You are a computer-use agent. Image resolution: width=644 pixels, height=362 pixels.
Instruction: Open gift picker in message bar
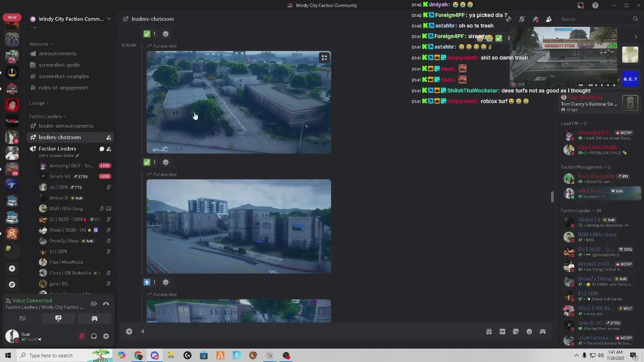click(x=489, y=331)
